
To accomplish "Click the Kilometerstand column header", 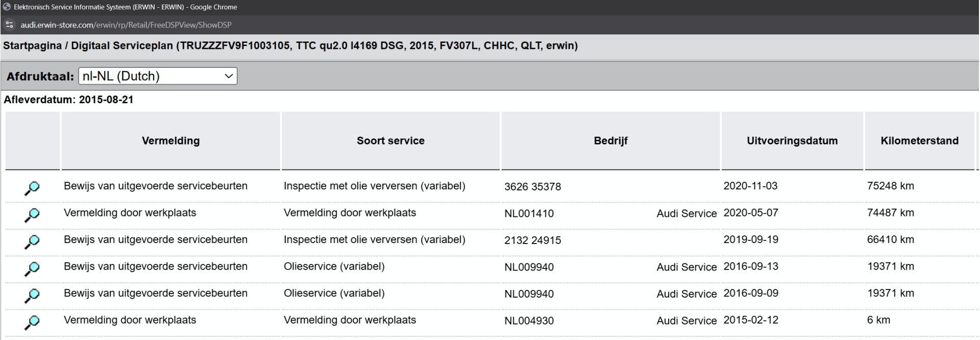I will point(919,141).
